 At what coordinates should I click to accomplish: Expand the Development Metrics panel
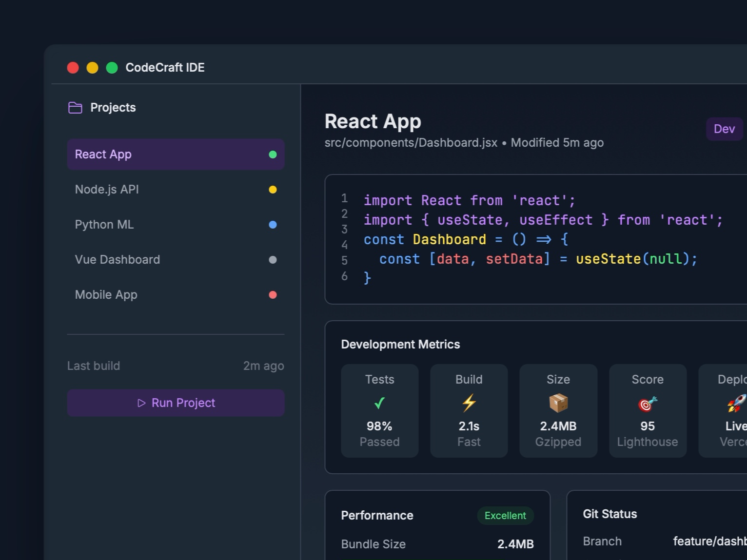(x=400, y=344)
